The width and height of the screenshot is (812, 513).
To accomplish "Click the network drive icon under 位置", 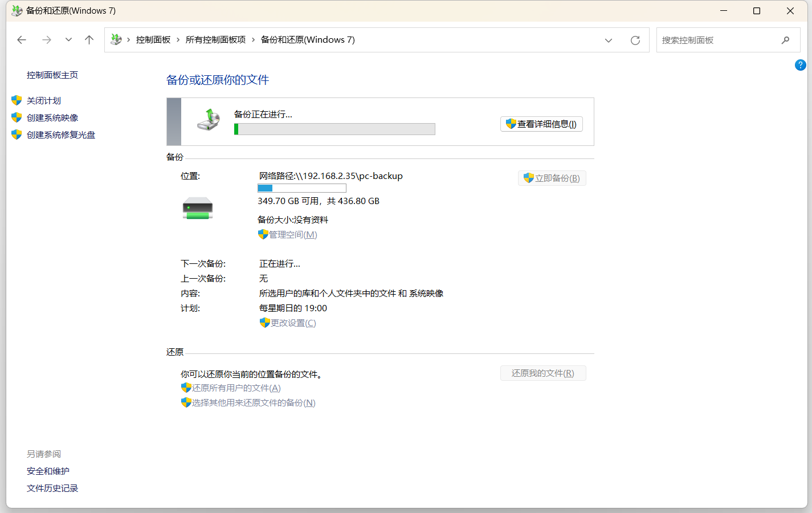I will [x=198, y=209].
